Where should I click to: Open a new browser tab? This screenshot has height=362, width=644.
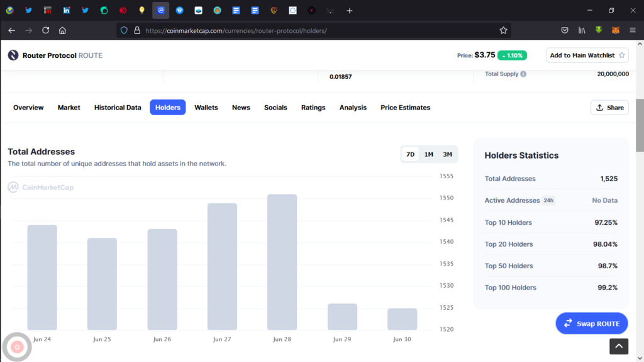coord(350,11)
